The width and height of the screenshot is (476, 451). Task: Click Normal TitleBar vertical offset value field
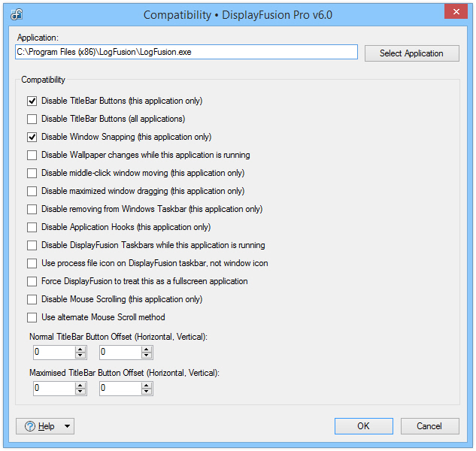tap(120, 353)
